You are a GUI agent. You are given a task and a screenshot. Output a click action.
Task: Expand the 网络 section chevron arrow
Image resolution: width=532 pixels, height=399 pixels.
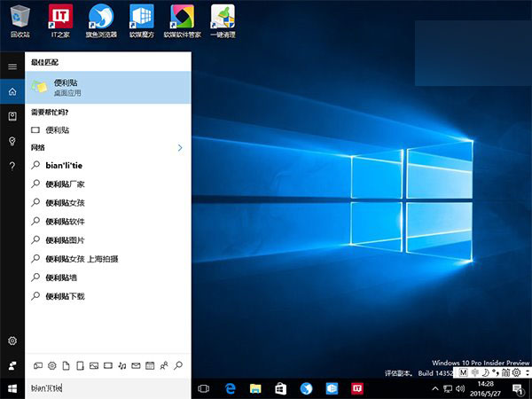click(180, 147)
